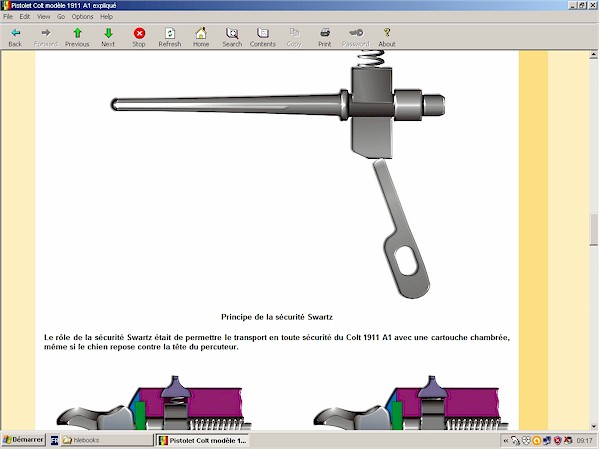Screen dimensions: 600x450
Task: Click the lower-left colored cutaway diagram
Action: [x=154, y=403]
